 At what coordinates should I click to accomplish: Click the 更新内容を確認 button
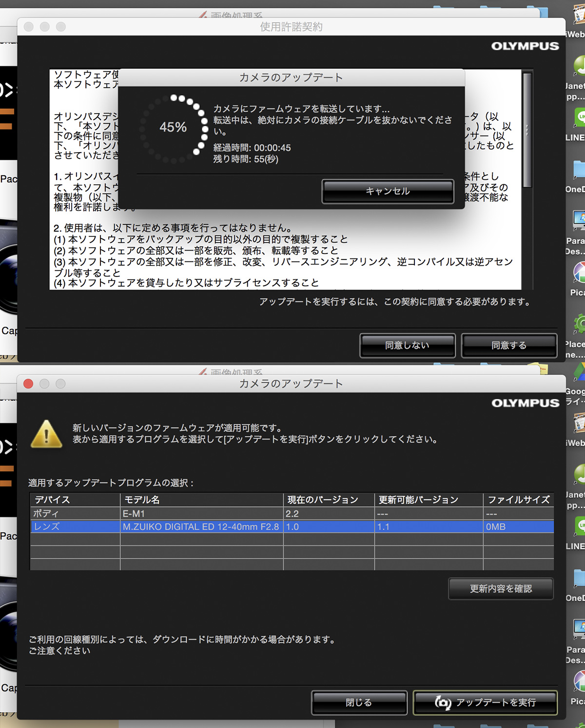pyautogui.click(x=501, y=589)
